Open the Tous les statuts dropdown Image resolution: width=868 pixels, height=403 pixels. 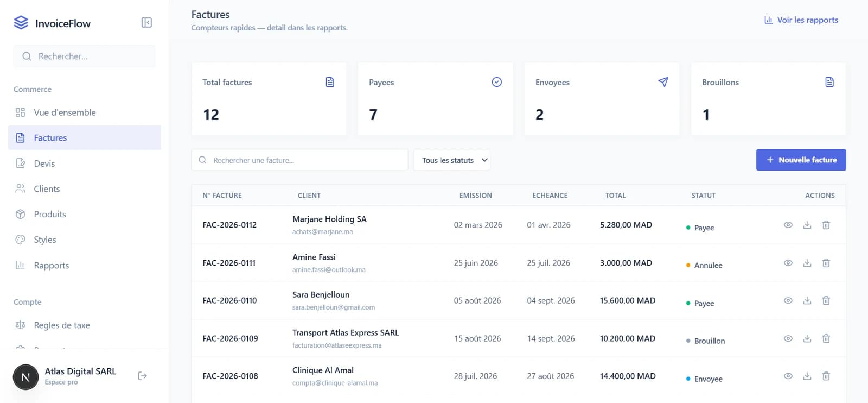tap(452, 160)
